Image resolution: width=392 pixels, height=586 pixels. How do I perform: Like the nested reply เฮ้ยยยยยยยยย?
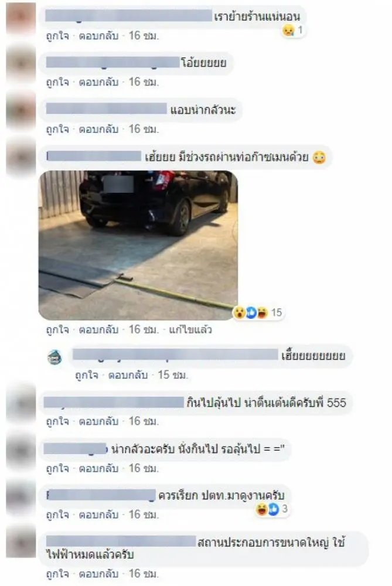coord(86,375)
